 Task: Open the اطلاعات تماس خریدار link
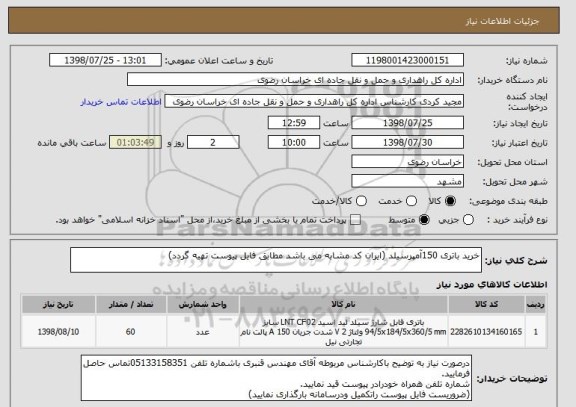[x=121, y=102]
